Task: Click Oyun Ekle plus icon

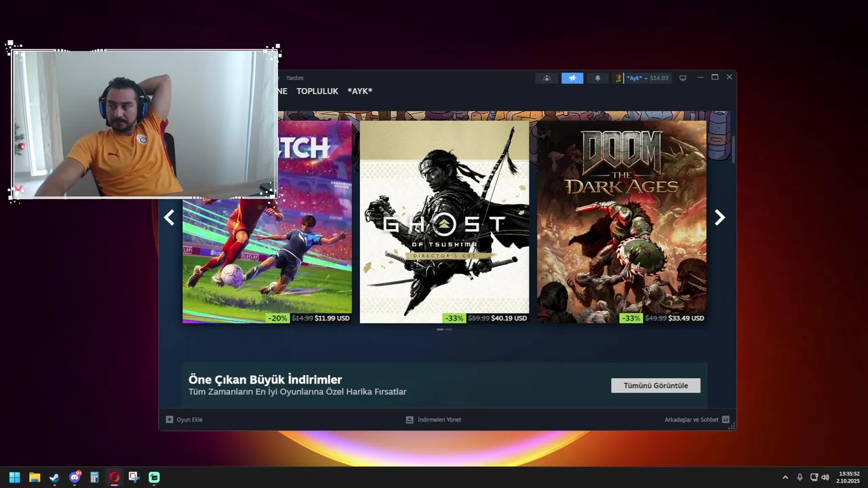Action: (x=170, y=420)
